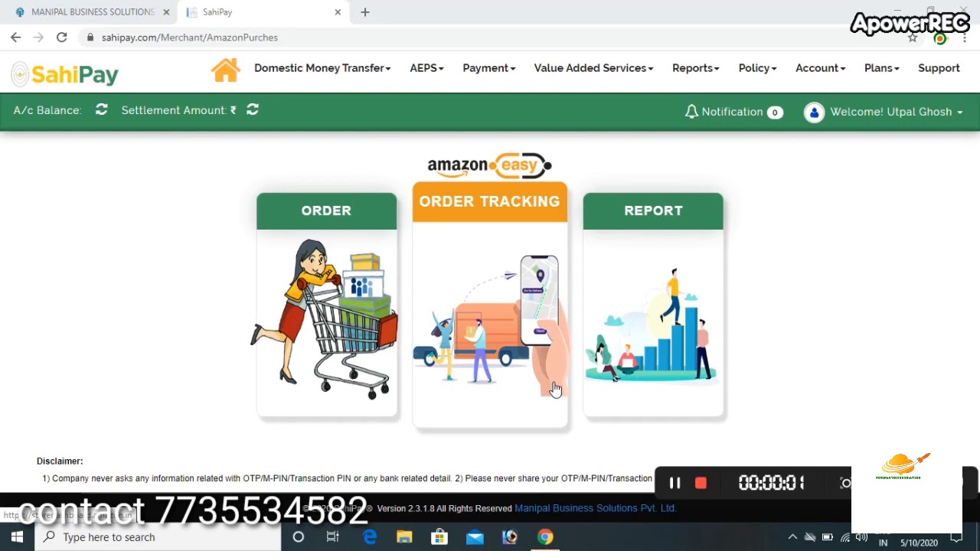Screen dimensions: 980x551
Task: Open the taskbar date and time
Action: coord(919,542)
